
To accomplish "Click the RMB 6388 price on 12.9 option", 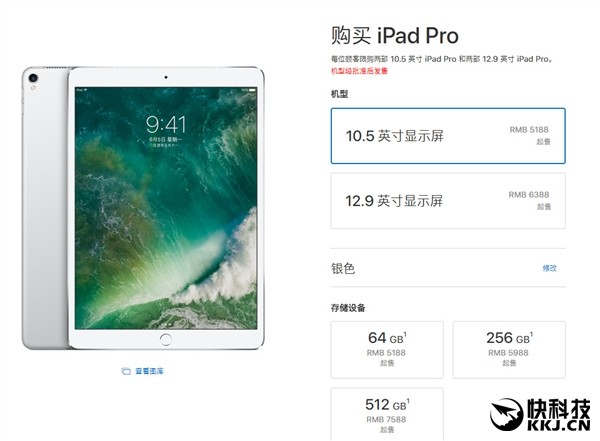I will [x=529, y=195].
